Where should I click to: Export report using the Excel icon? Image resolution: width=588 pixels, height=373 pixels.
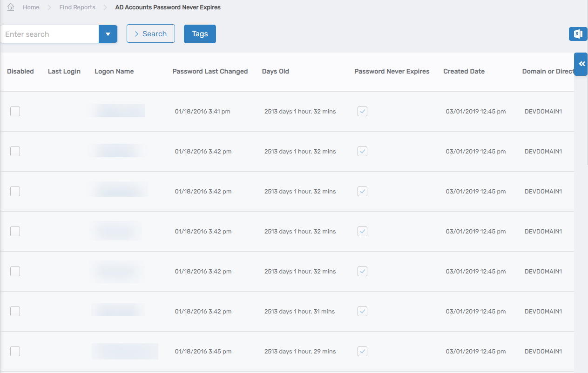coord(578,34)
